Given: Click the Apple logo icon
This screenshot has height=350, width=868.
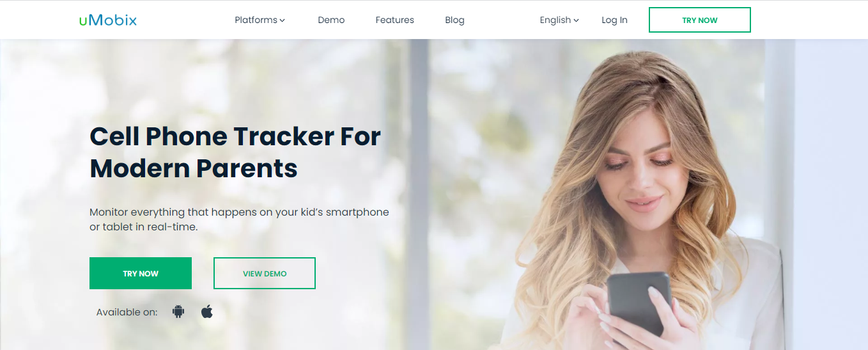Looking at the screenshot, I should tap(206, 312).
